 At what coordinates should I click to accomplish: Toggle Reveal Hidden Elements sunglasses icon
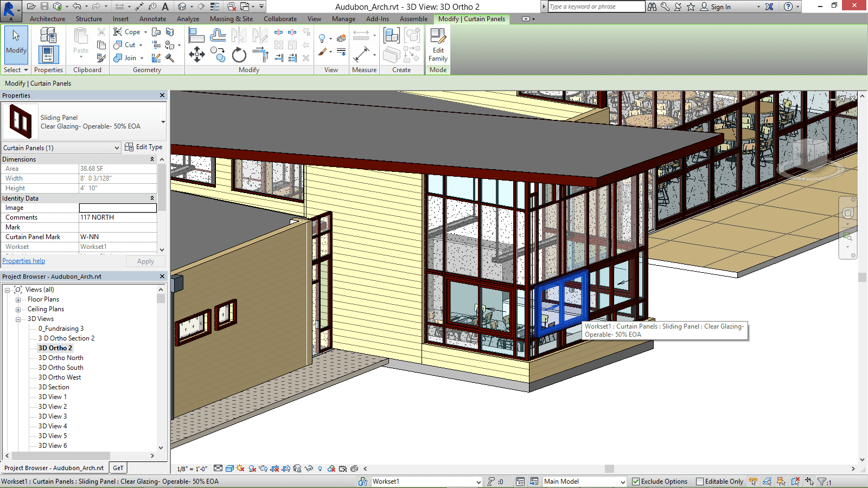(308, 467)
